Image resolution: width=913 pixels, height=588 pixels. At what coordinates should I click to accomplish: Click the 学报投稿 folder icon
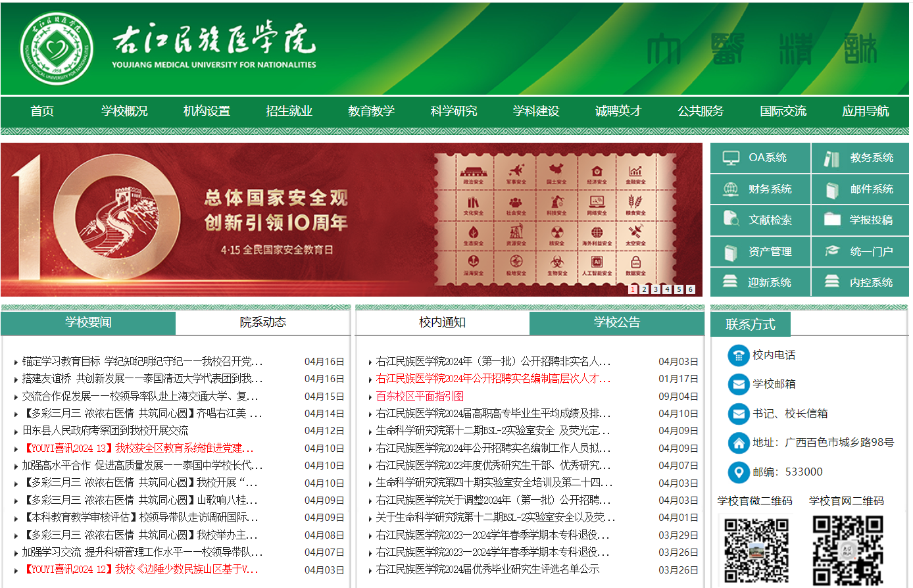pyautogui.click(x=832, y=219)
